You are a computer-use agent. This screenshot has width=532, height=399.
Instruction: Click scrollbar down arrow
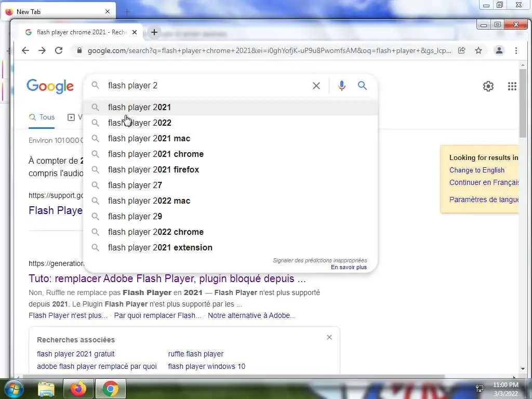[523, 369]
